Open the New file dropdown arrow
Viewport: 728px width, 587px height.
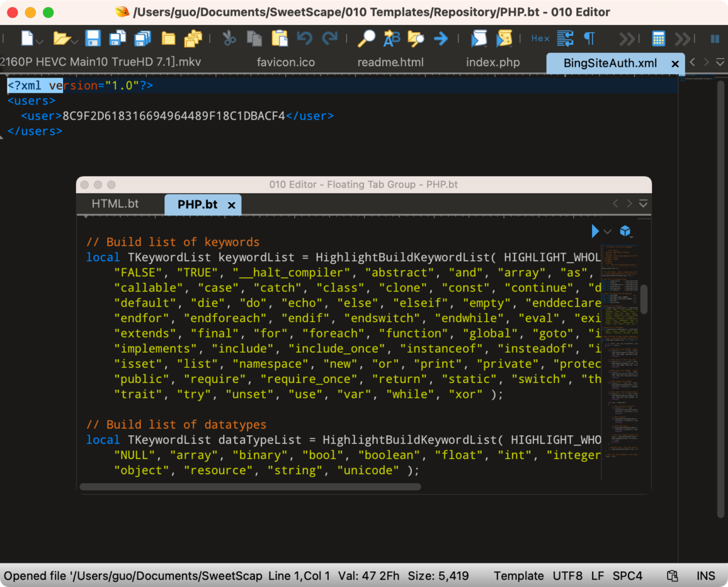pos(40,41)
